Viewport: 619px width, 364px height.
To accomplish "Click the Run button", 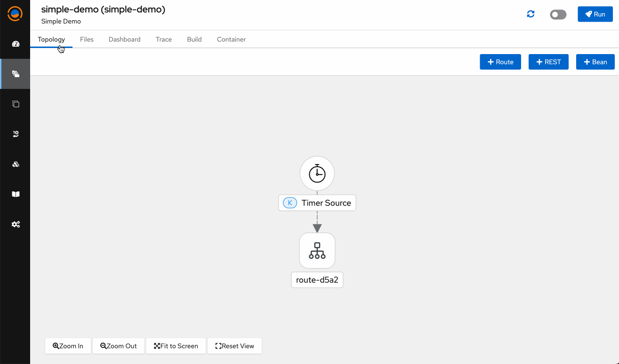I will 595,14.
